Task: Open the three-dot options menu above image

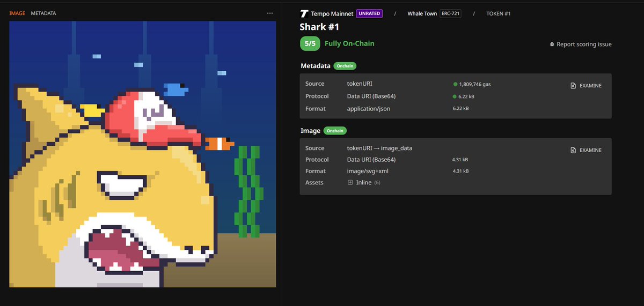Action: tap(270, 13)
